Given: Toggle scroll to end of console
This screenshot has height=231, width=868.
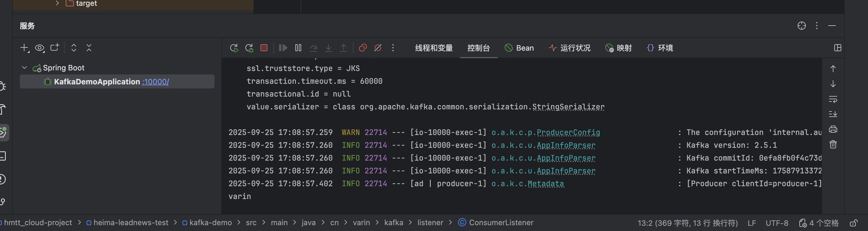Looking at the screenshot, I should tap(833, 114).
